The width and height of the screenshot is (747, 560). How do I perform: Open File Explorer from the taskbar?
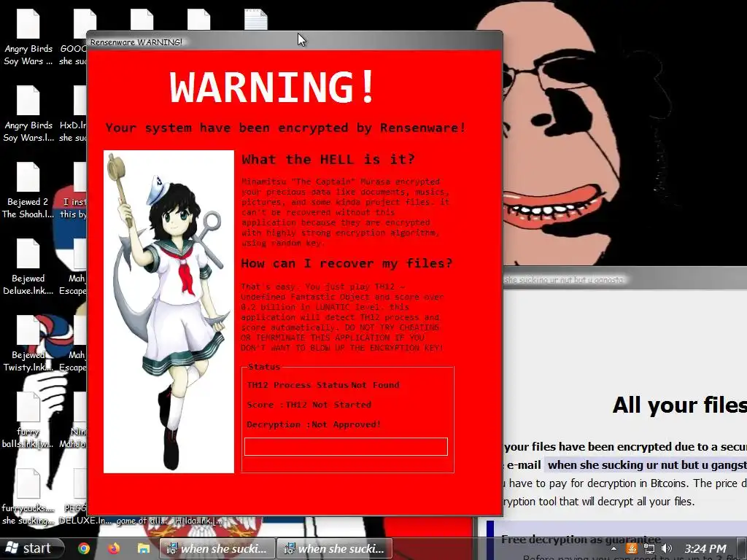(144, 548)
